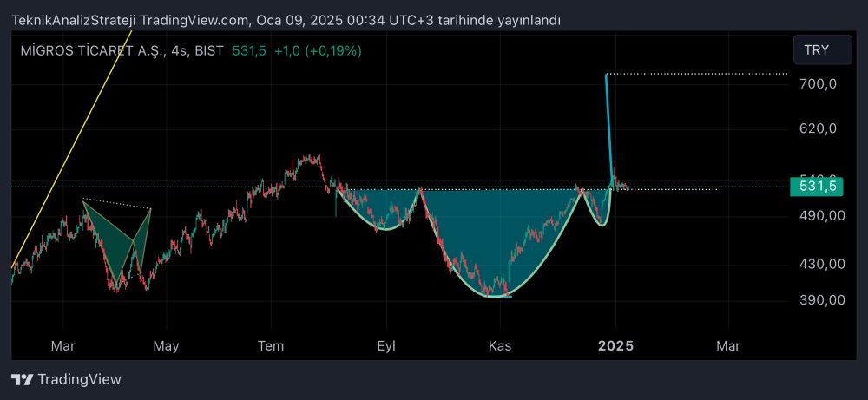The width and height of the screenshot is (868, 400).
Task: Click the May label on time axis
Action: pos(166,346)
